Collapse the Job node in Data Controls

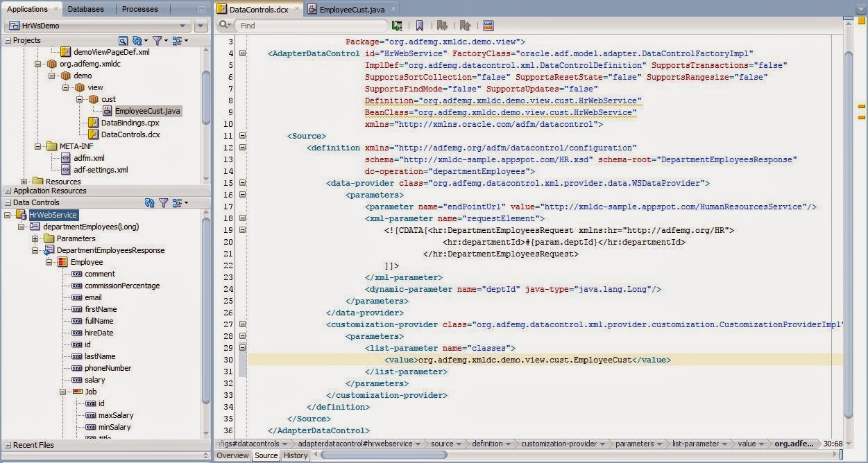point(63,392)
